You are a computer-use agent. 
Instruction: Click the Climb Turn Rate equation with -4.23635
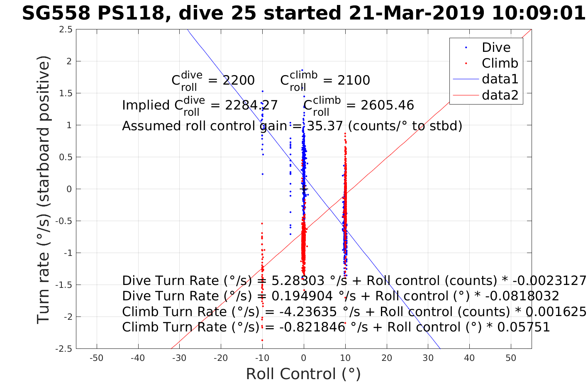pos(354,312)
